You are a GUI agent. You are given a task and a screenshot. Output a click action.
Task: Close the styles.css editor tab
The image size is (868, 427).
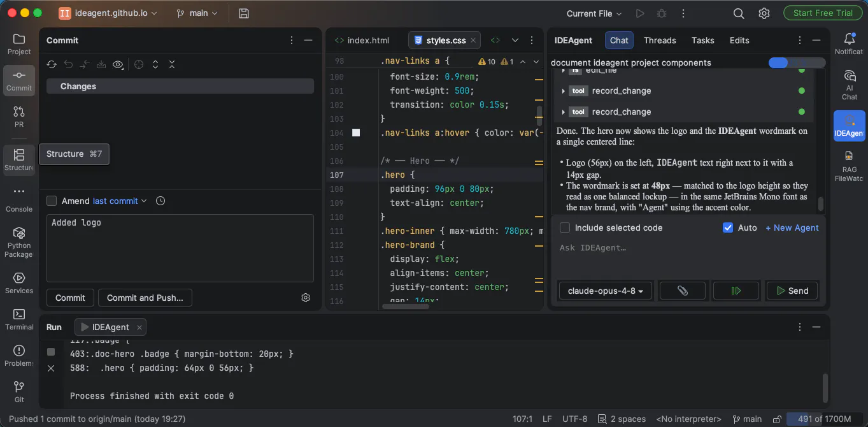(473, 40)
